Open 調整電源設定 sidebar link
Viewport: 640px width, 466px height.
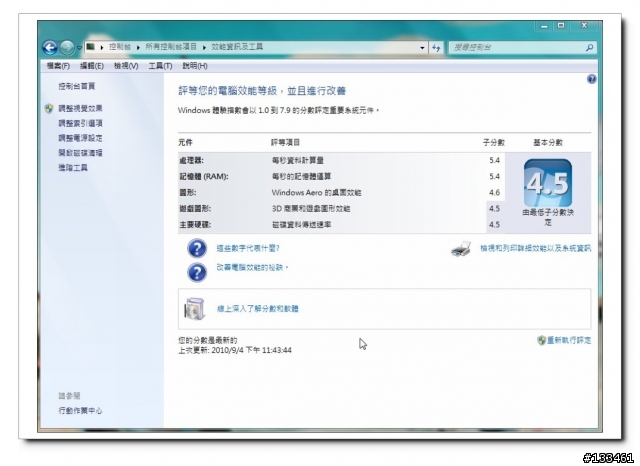[x=80, y=138]
